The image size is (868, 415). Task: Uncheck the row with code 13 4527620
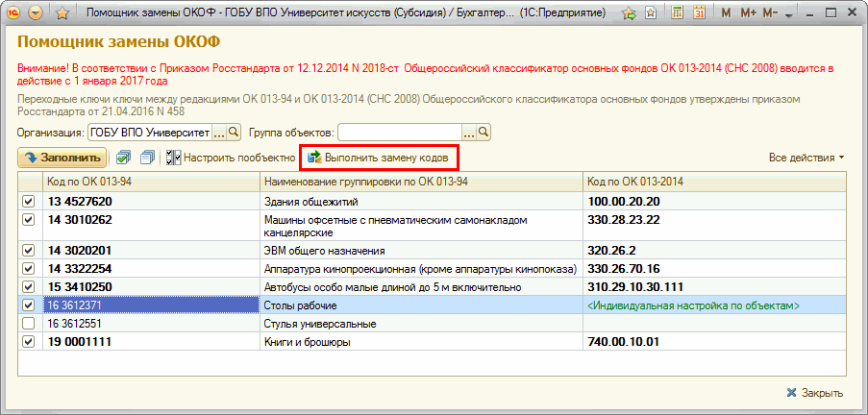(28, 202)
